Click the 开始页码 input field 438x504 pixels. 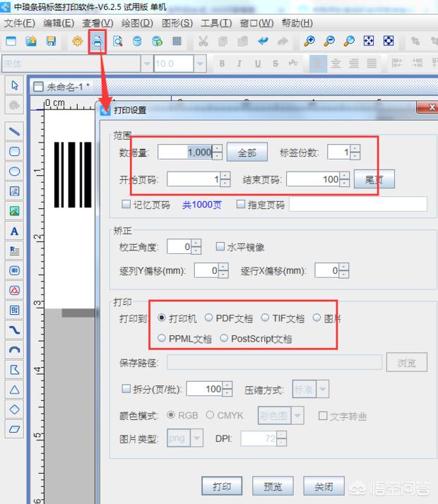pyautogui.click(x=194, y=179)
